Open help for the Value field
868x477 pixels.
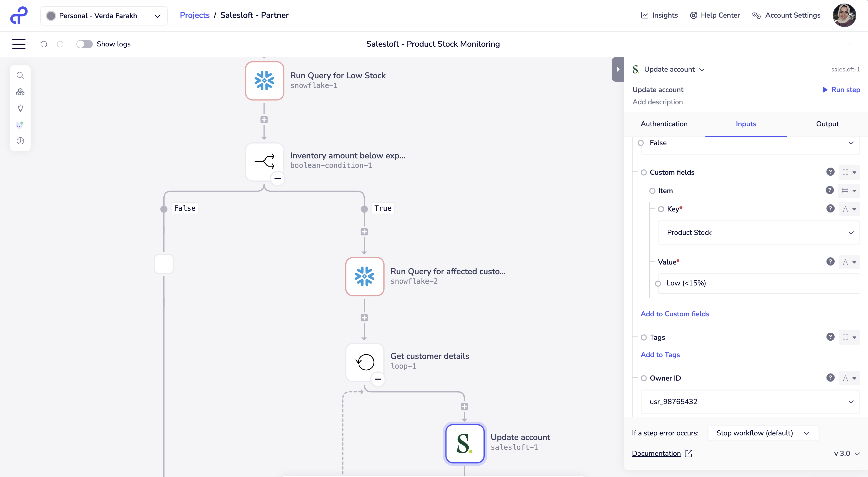coord(830,261)
